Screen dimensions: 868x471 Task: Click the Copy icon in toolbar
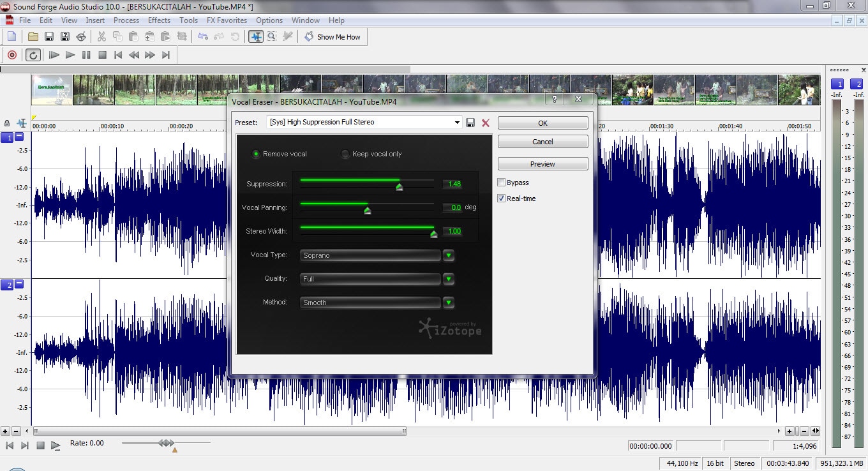pyautogui.click(x=117, y=36)
